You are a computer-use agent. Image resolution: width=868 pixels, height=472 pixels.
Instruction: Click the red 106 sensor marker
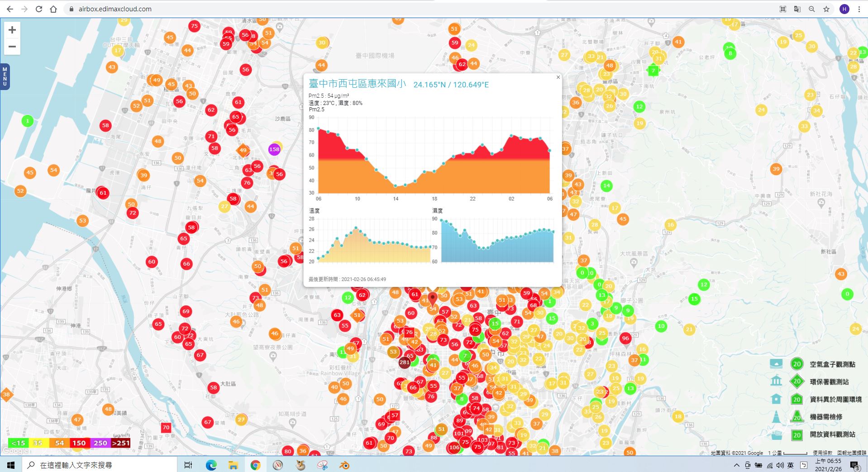pyautogui.click(x=454, y=448)
